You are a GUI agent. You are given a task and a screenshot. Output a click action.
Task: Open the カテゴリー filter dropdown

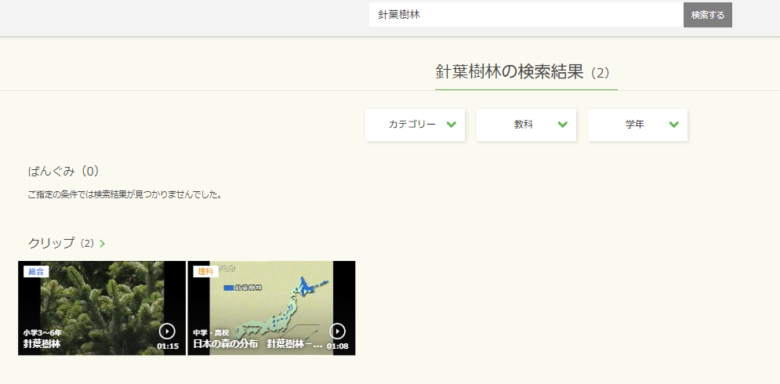tap(415, 125)
